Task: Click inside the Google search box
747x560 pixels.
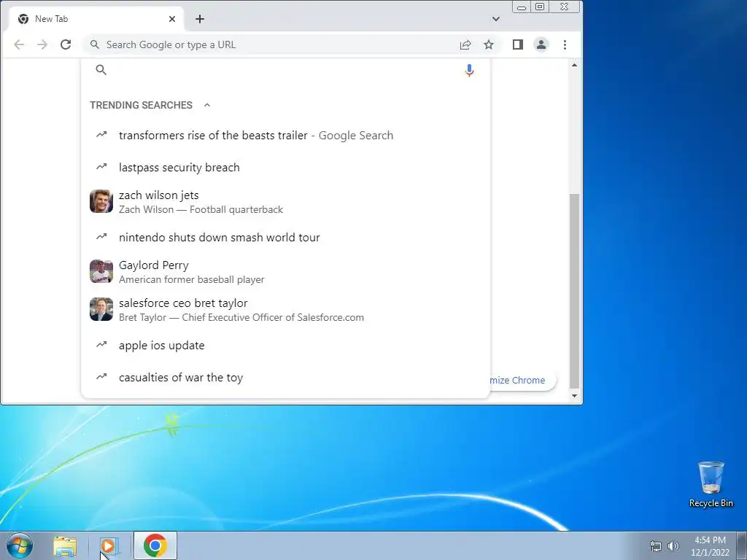Action: (284, 70)
